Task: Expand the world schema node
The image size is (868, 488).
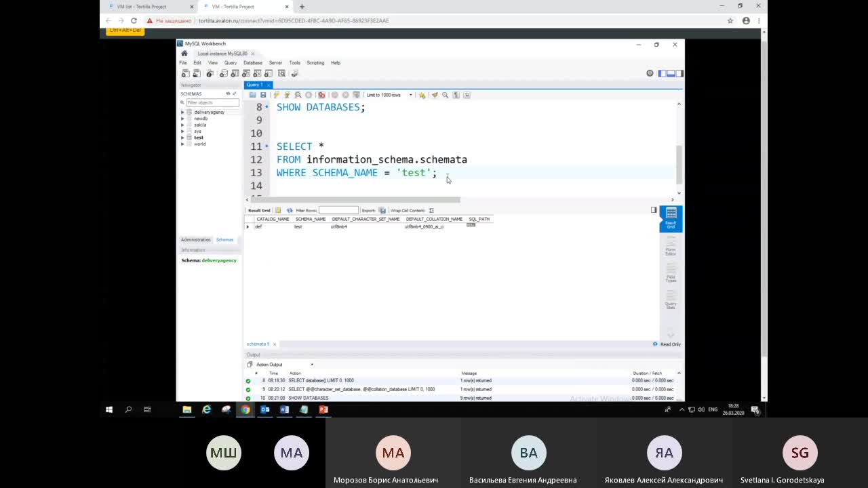Action: 182,144
